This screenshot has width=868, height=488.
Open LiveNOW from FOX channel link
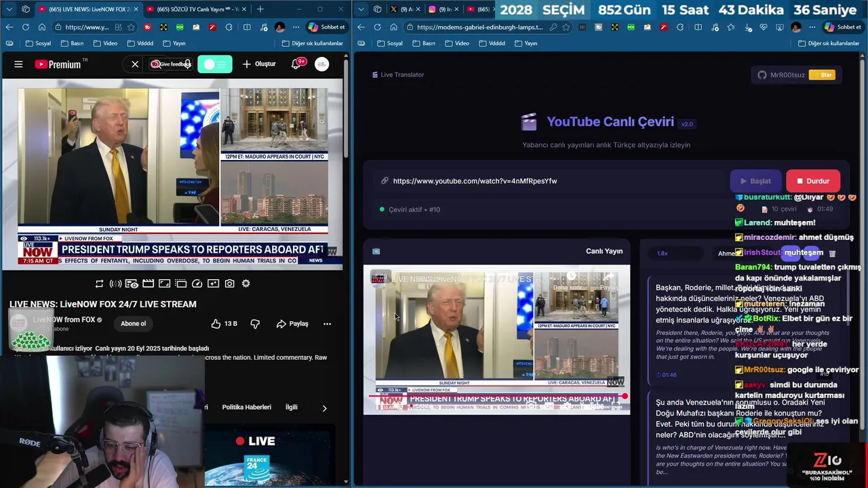pyautogui.click(x=64, y=320)
